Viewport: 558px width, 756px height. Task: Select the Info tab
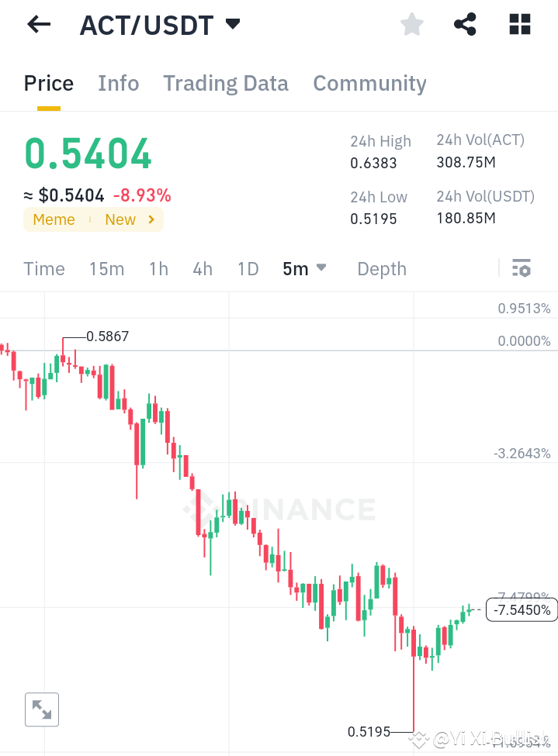(x=118, y=83)
